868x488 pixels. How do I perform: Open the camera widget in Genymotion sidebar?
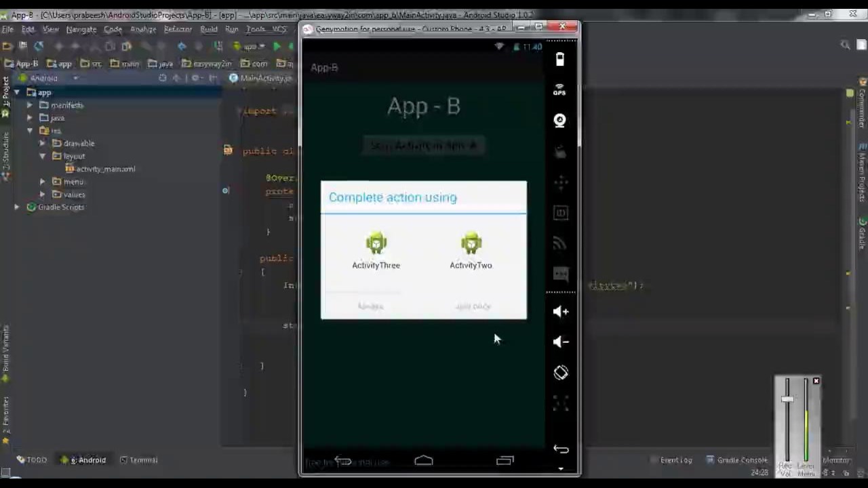pos(559,120)
